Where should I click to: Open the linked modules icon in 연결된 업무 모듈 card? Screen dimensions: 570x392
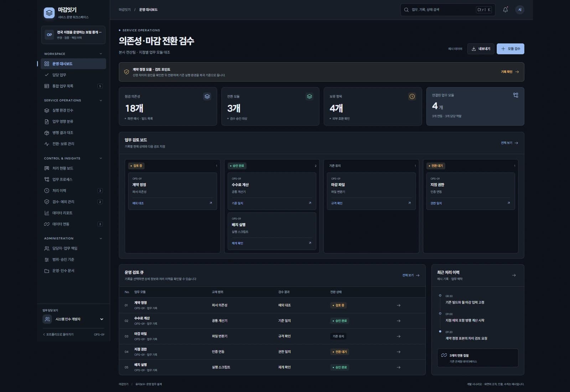(x=515, y=95)
